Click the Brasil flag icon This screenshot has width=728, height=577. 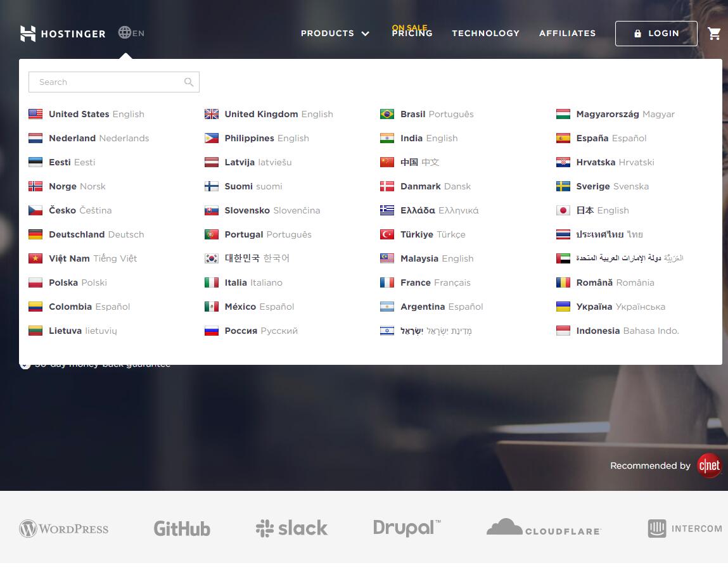coord(386,114)
